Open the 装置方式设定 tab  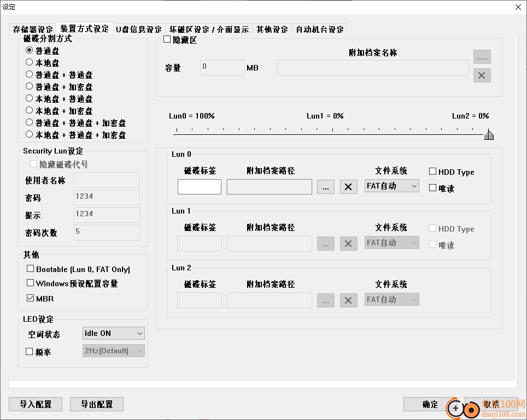coord(84,28)
